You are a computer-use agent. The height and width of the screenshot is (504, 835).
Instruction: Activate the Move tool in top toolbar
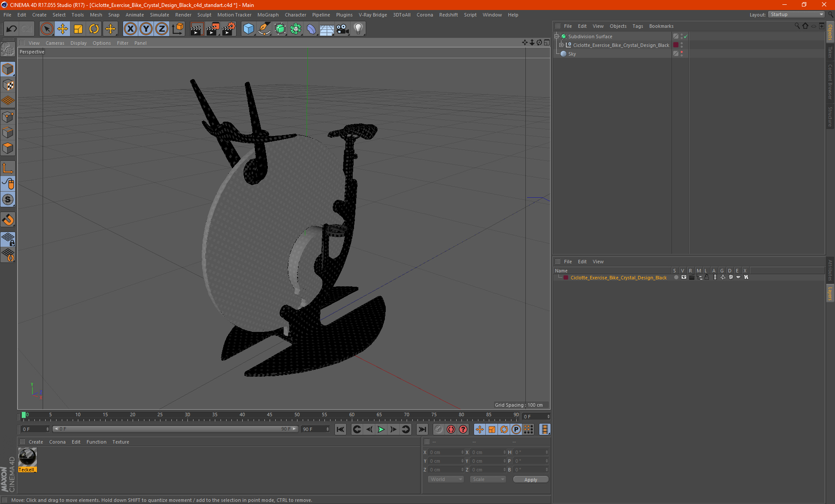click(x=63, y=29)
